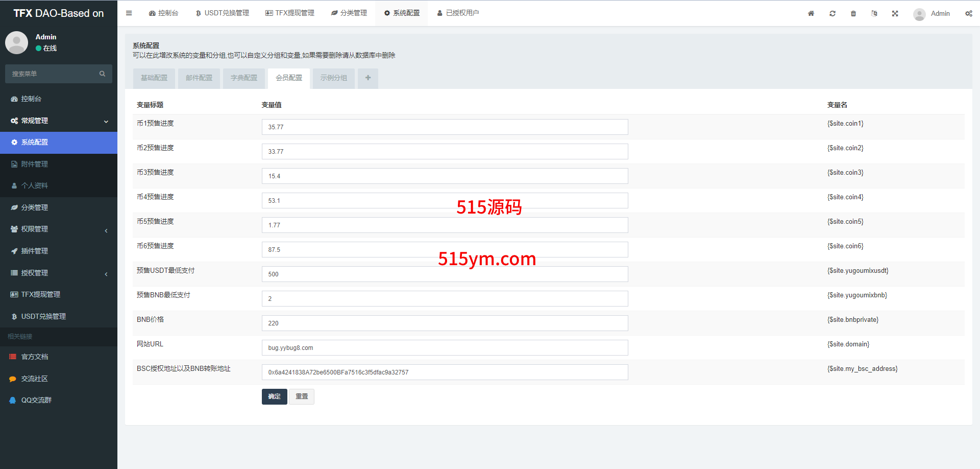Expand the 权限管理 sidebar menu
The image size is (980, 469).
(x=59, y=229)
